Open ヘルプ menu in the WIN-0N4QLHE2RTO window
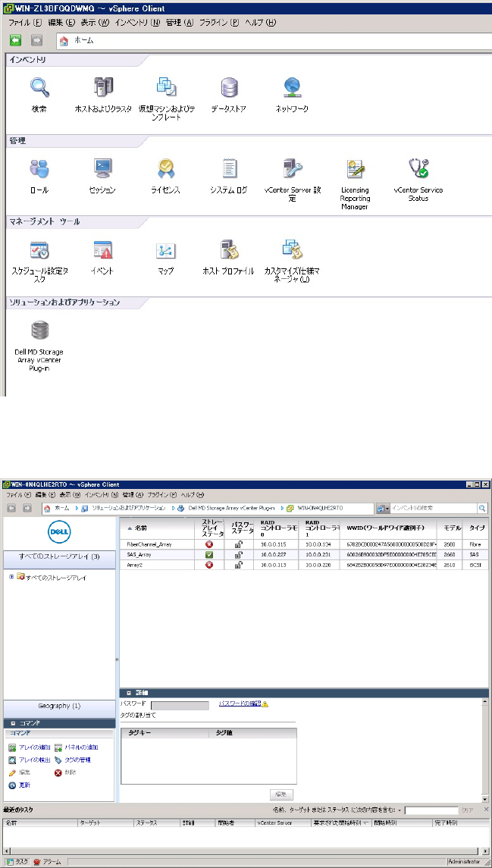Screen dimensions: 492x868 point(193,494)
